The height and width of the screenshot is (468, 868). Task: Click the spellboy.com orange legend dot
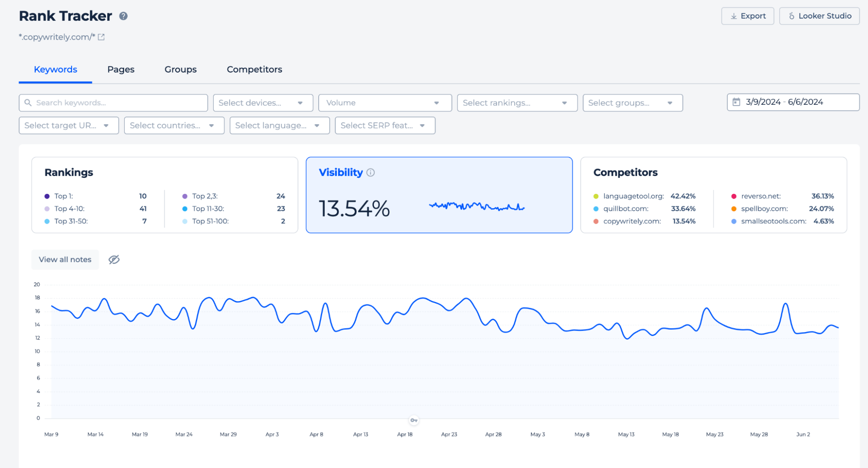(734, 209)
